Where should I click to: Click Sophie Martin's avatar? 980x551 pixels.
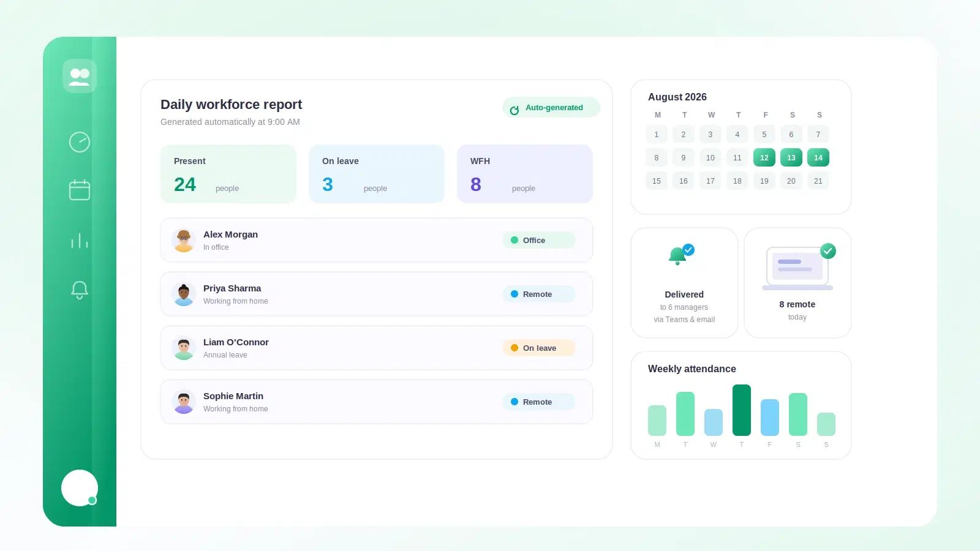pos(184,402)
